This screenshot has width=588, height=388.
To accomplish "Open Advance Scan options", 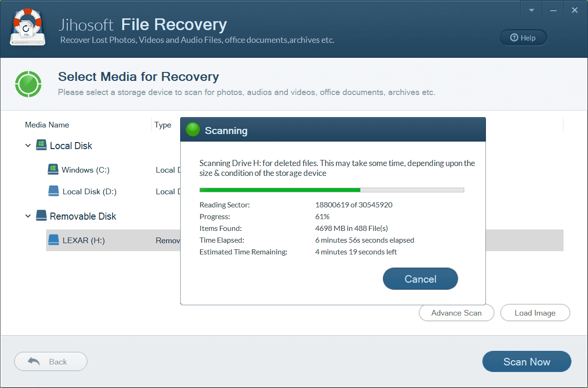I will coord(456,312).
